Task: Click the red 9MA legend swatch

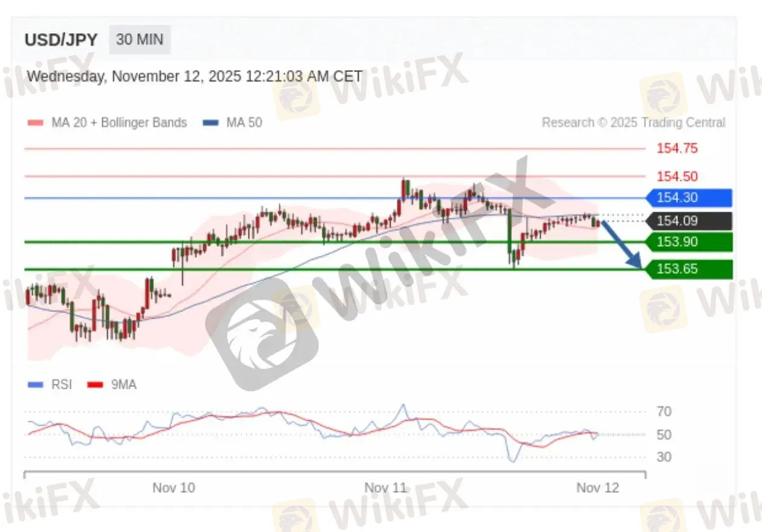Action: click(x=96, y=384)
